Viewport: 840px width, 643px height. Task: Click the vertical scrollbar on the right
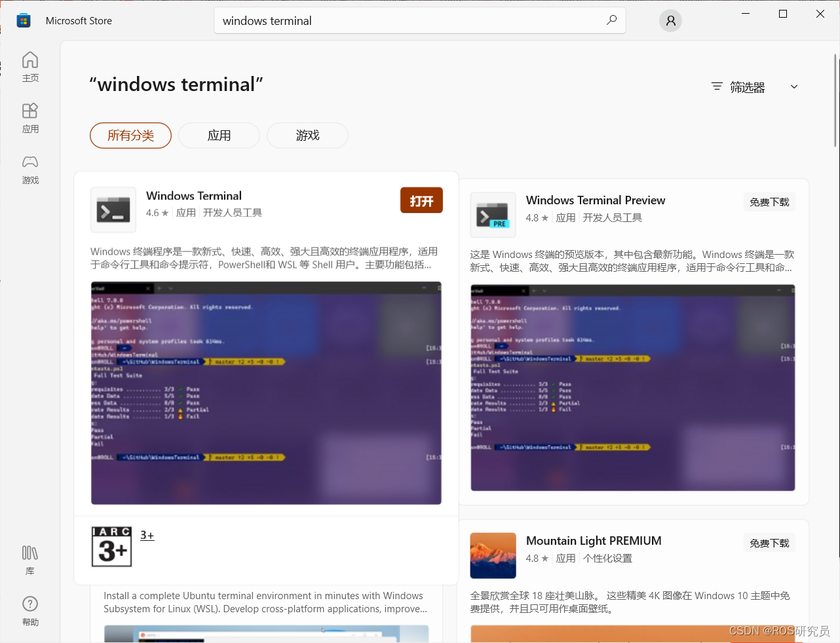835,101
